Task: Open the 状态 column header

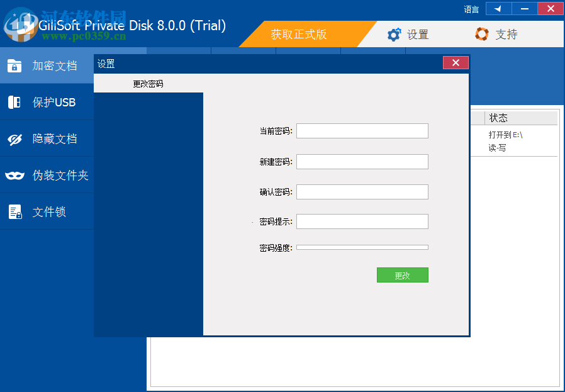Action: click(x=499, y=118)
